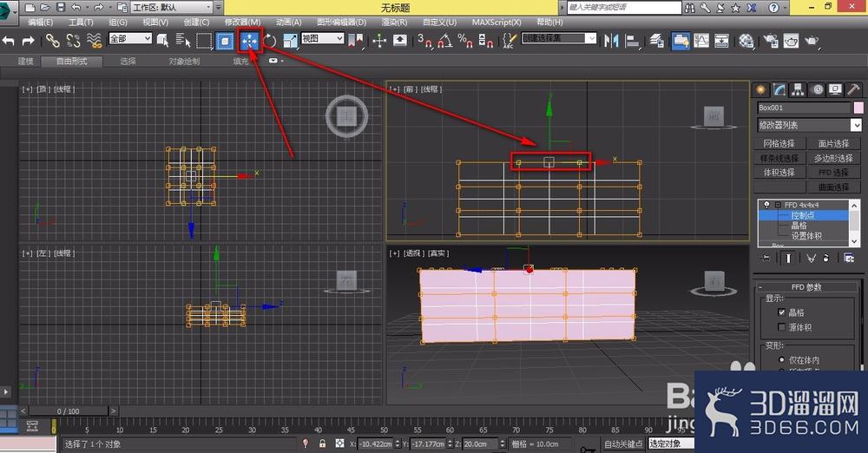Open the Utilities hammer panel tab
Screen dimensions: 868x453
click(853, 89)
